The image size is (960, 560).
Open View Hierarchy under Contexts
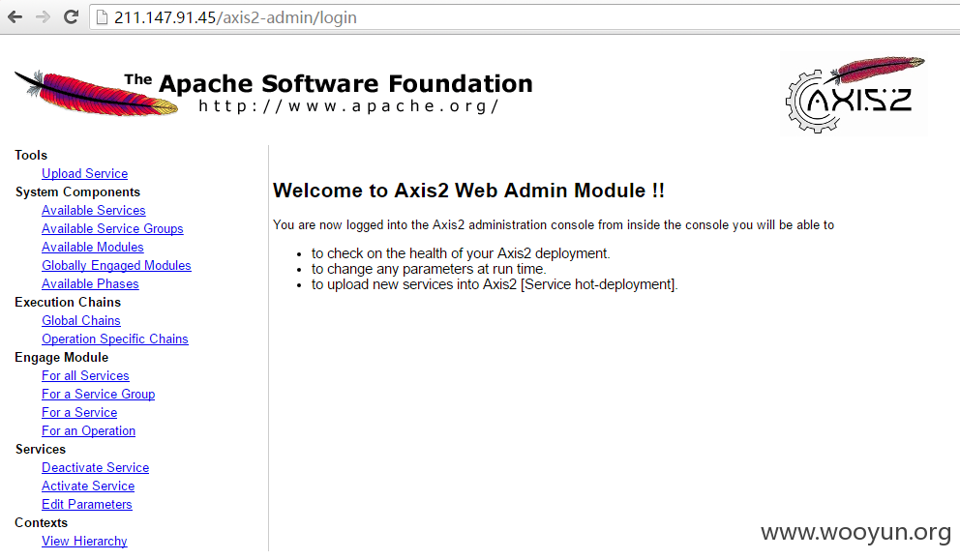pyautogui.click(x=84, y=541)
